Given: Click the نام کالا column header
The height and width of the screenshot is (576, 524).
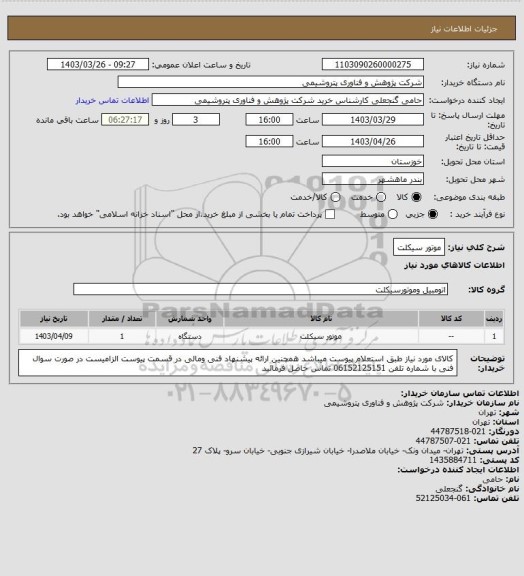Looking at the screenshot, I should coord(321,318).
